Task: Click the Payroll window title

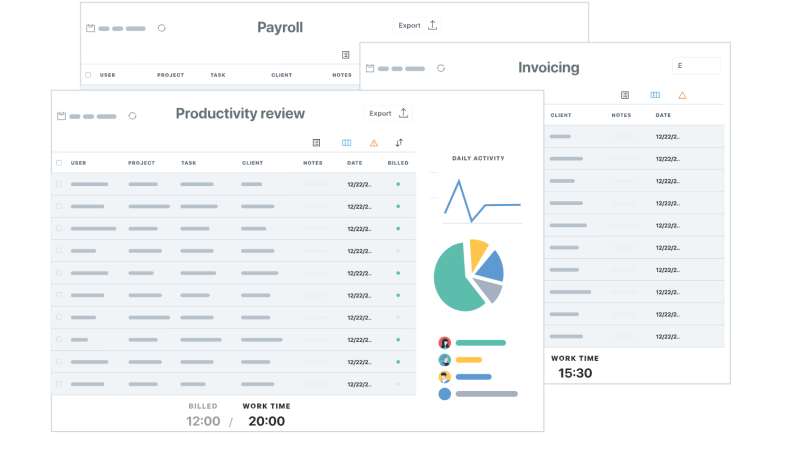Action: (x=280, y=28)
